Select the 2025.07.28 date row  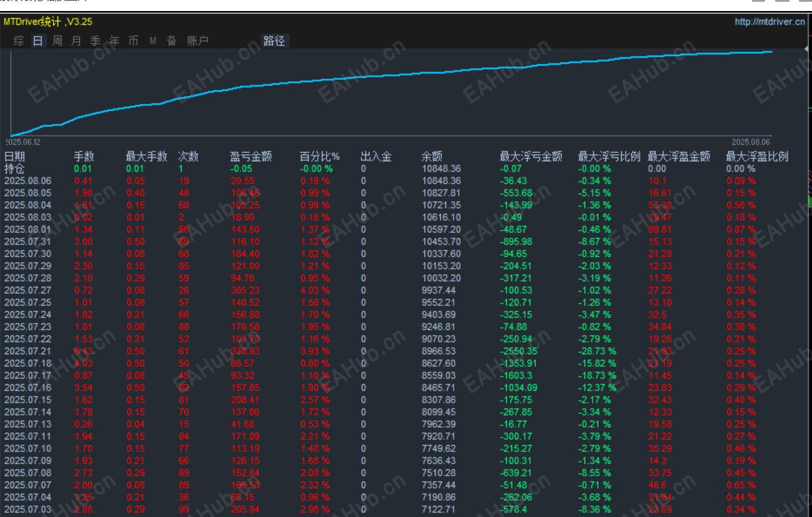pyautogui.click(x=28, y=278)
